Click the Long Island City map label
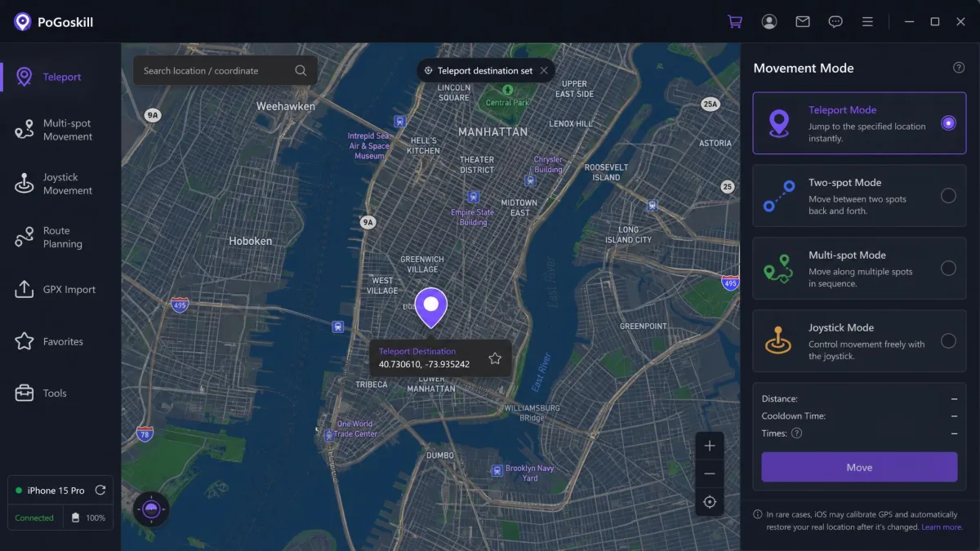The image size is (980, 551). click(629, 235)
